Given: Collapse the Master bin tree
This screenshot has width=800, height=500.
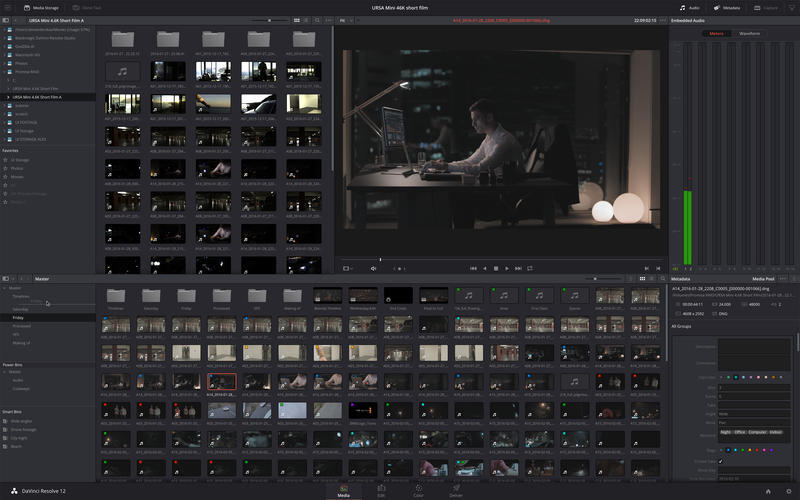Looking at the screenshot, I should (5, 288).
